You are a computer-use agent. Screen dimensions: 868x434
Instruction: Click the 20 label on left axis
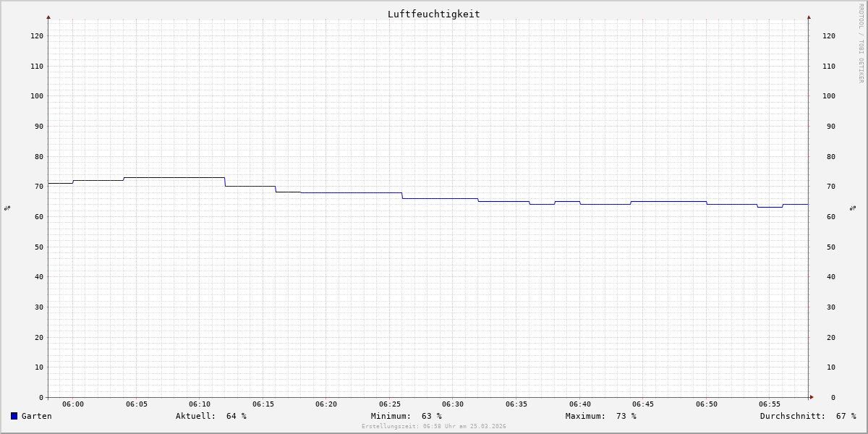click(x=39, y=337)
